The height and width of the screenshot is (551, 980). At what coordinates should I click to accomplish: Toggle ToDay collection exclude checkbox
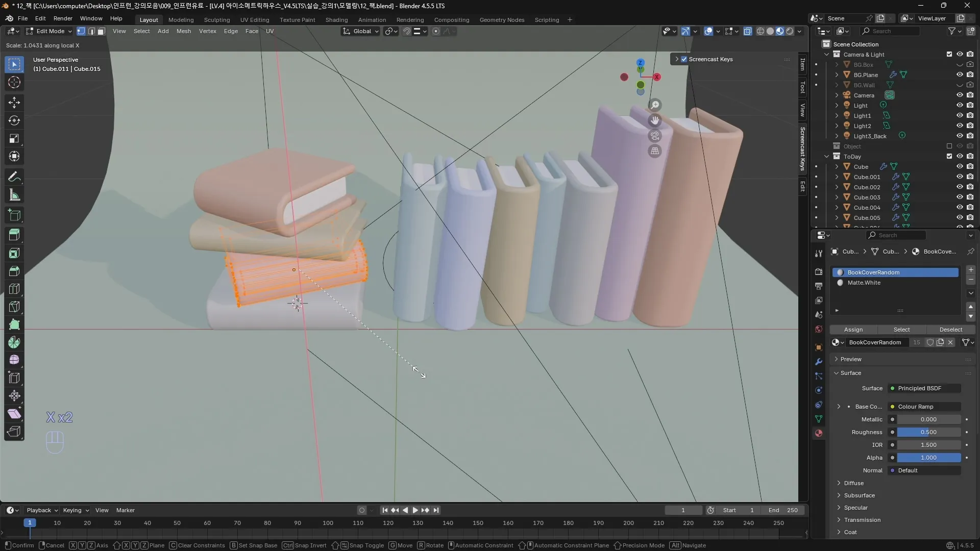coord(949,157)
